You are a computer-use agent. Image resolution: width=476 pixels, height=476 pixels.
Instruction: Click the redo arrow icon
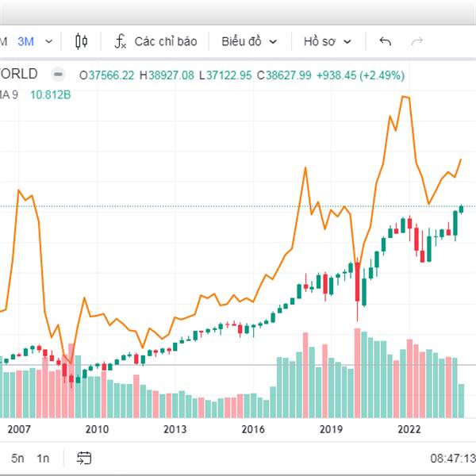click(x=417, y=41)
